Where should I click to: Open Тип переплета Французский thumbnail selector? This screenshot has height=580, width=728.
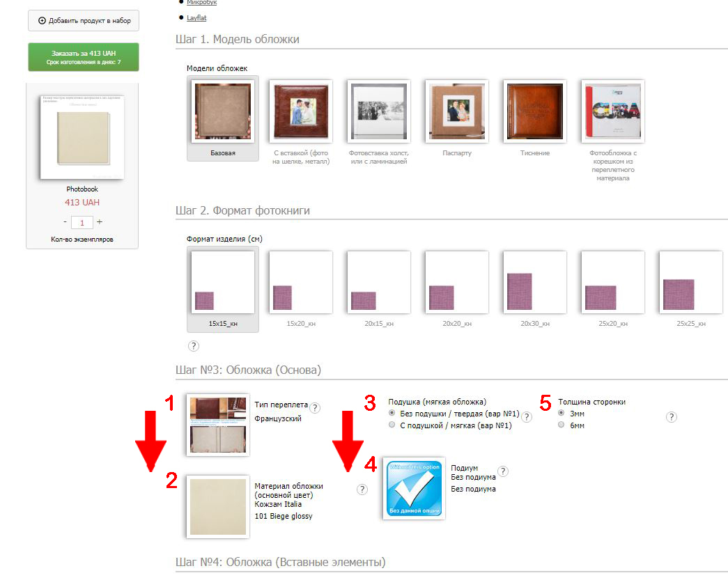(x=218, y=425)
